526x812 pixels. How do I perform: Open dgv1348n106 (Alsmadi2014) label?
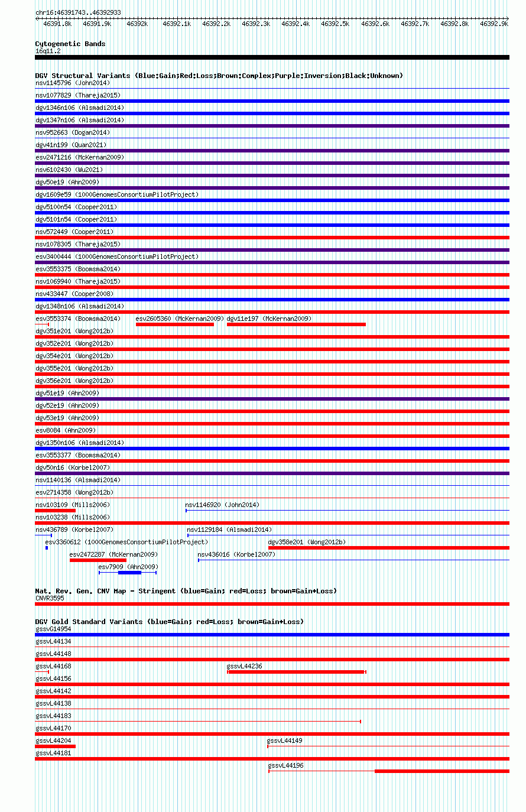[x=80, y=306]
